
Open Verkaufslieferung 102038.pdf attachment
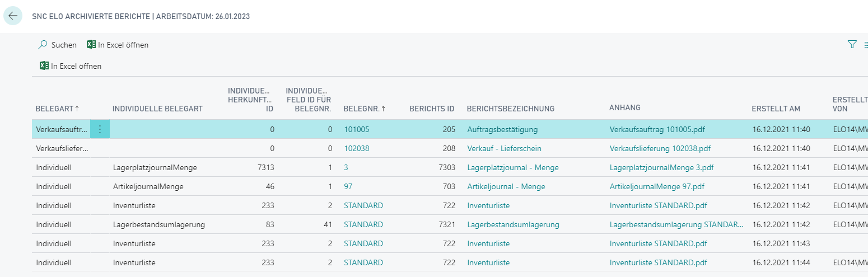click(x=660, y=148)
